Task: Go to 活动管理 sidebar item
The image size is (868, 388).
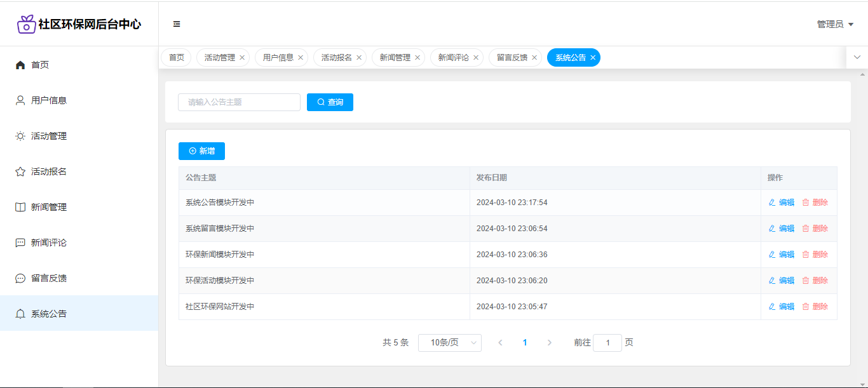Action: (49, 136)
